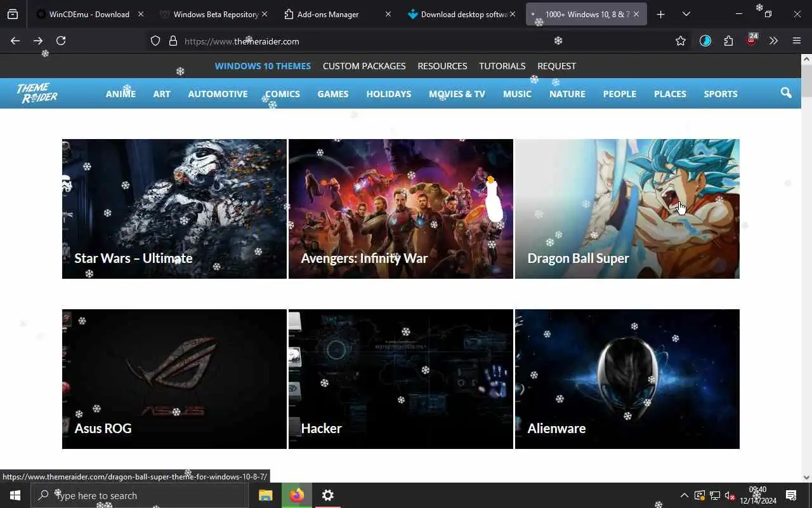The height and width of the screenshot is (508, 812).
Task: Browse the Nature category
Action: click(x=567, y=94)
